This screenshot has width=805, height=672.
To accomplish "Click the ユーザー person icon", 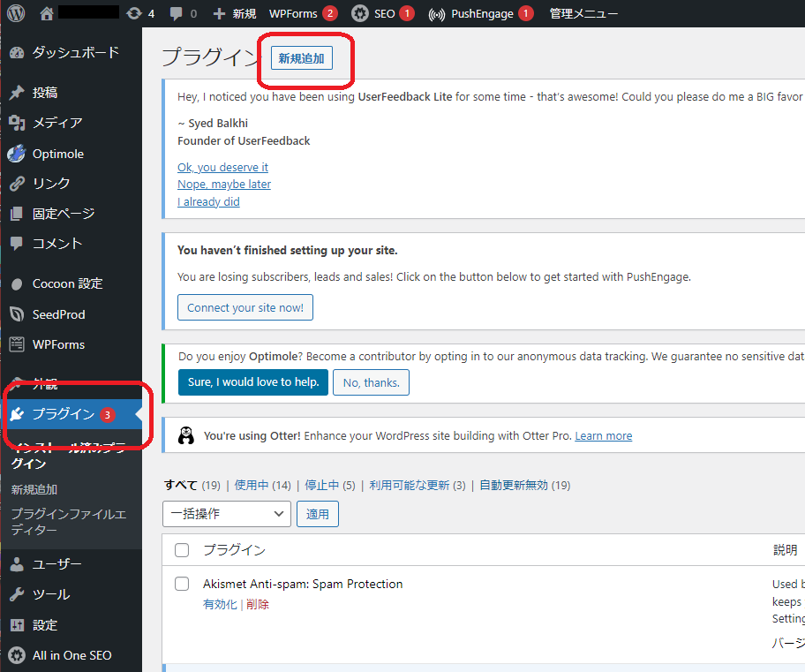I will (17, 564).
